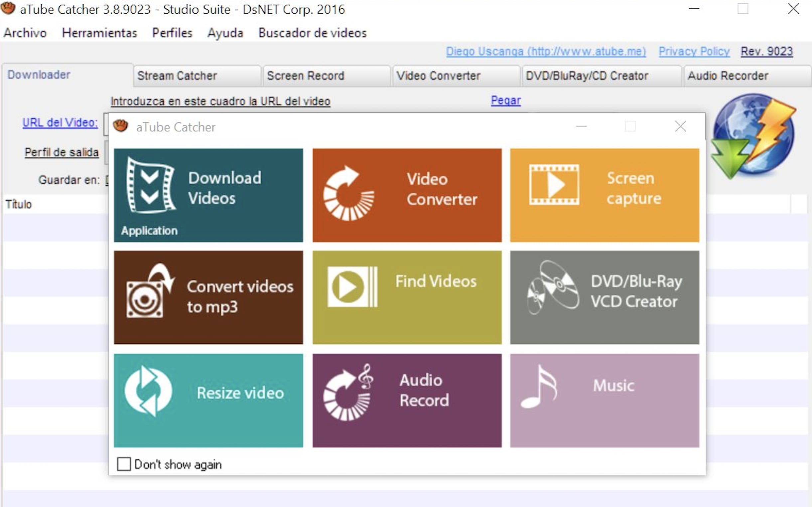
Task: Click the Diego Uscanga website link
Action: (x=546, y=51)
